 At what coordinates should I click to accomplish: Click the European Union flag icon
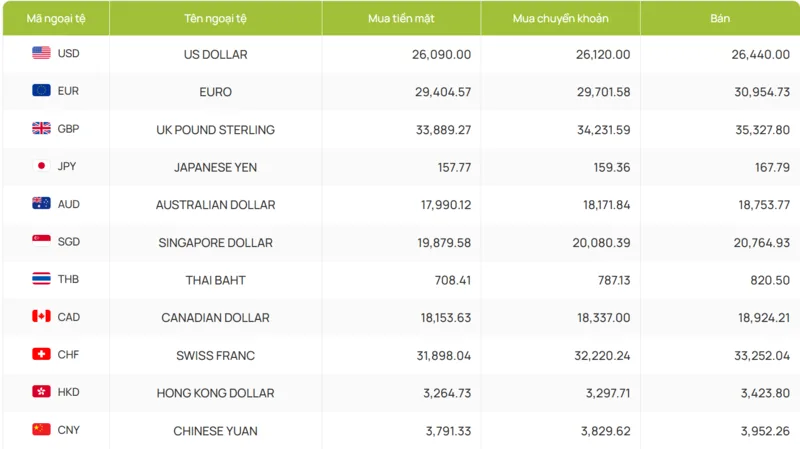(x=41, y=90)
